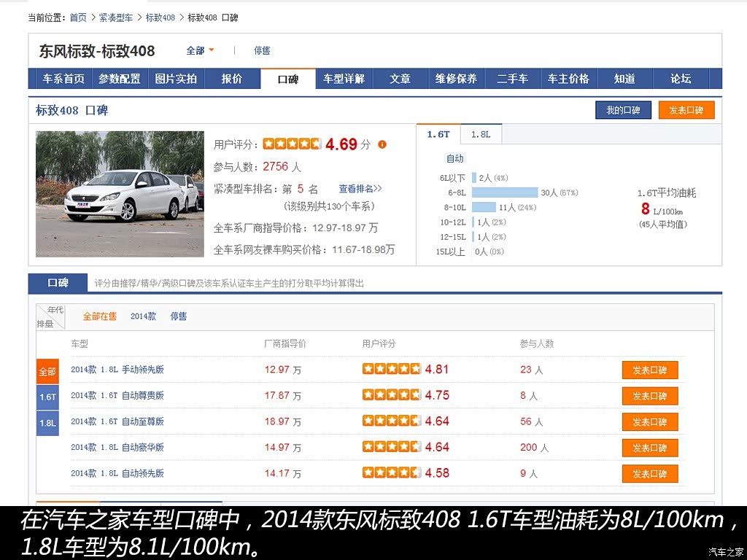Click 发表口碑 for 1.6T 自动尊贵版 row

coord(650,396)
